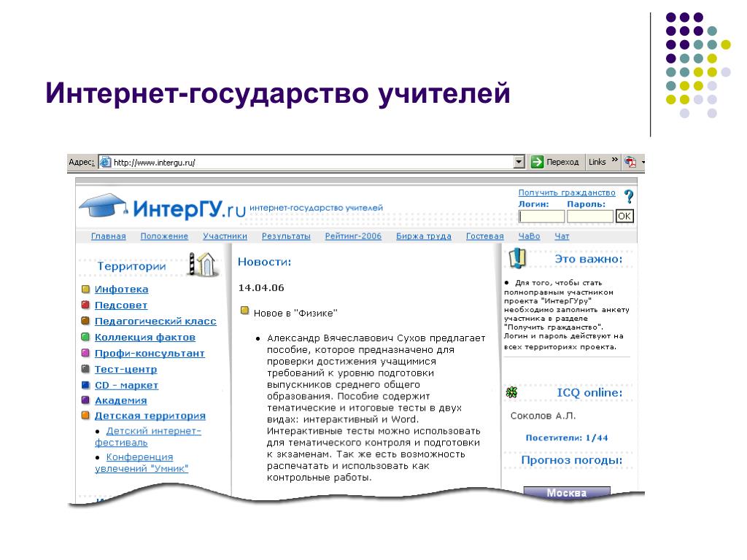Click the blue graduation cap logo
Image resolution: width=747 pixels, height=560 pixels.
click(x=104, y=206)
